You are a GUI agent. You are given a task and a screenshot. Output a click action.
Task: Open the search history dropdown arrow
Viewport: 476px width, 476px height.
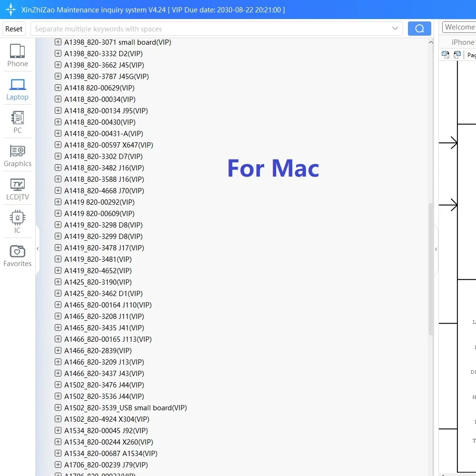(x=395, y=29)
